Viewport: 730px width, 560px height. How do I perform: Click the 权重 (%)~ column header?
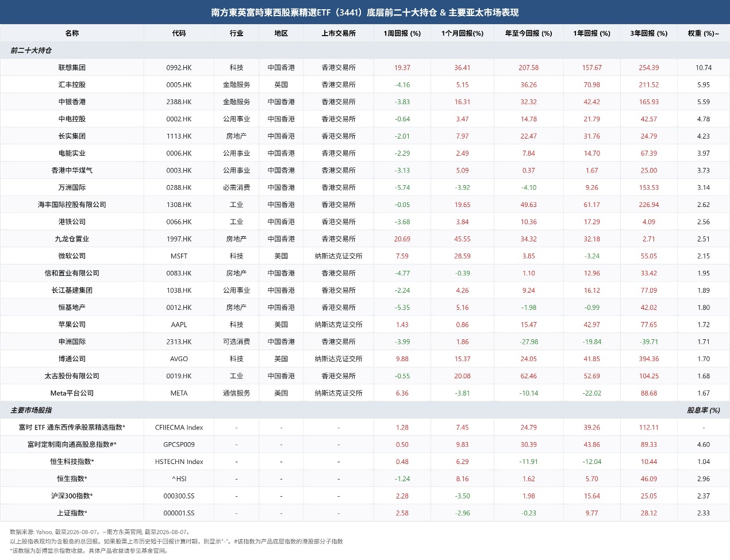[704, 33]
